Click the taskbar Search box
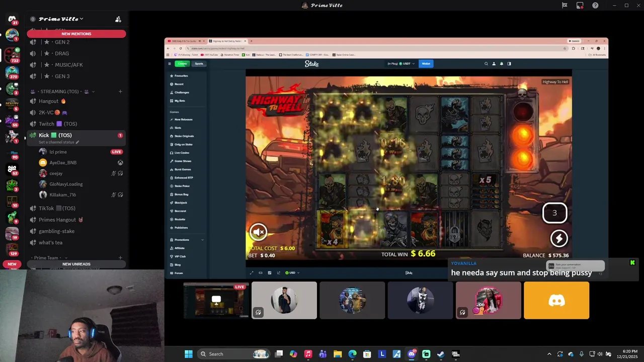 234,354
